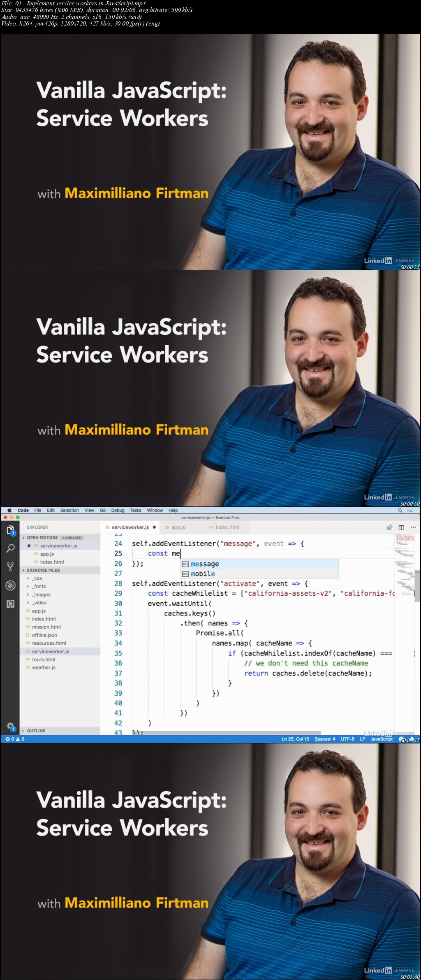Open the Notification Center icon in menu bar

coord(410,510)
